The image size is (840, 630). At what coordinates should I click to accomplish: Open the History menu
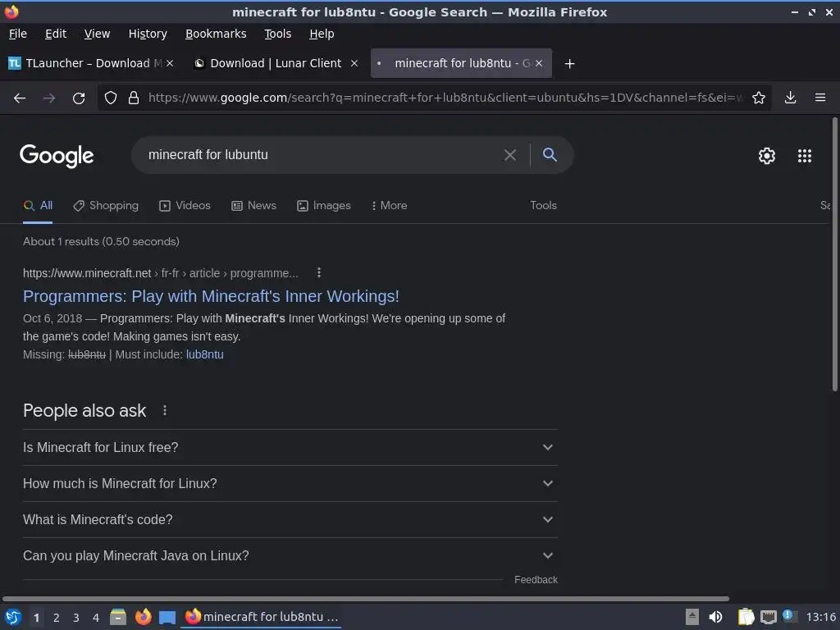148,34
